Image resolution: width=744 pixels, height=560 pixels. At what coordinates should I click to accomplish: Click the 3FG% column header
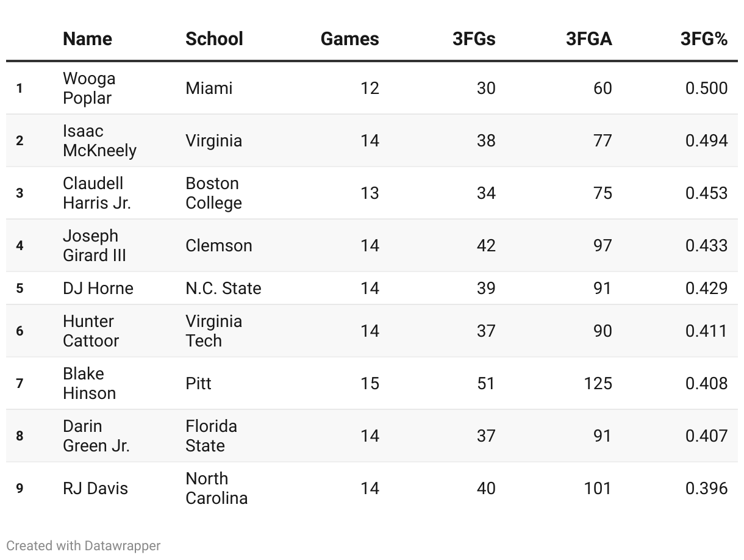(704, 39)
